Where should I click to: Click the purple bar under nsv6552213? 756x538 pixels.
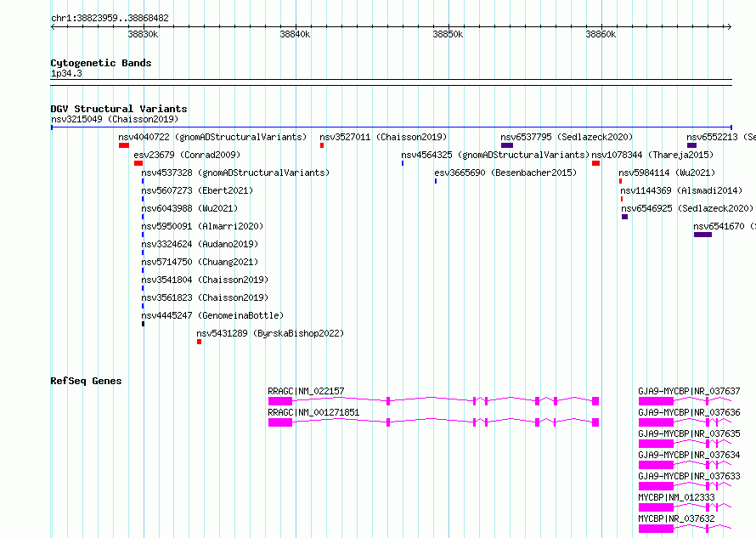(x=692, y=145)
